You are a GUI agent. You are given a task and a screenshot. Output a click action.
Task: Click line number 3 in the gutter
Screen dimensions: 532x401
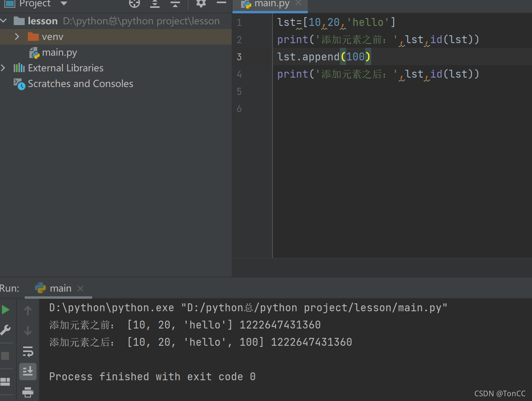click(x=239, y=57)
